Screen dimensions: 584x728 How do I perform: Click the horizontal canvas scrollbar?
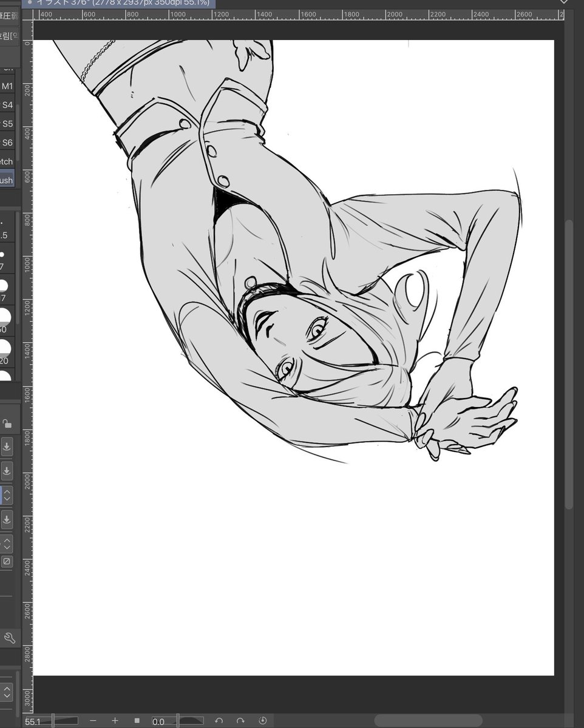pos(428,720)
